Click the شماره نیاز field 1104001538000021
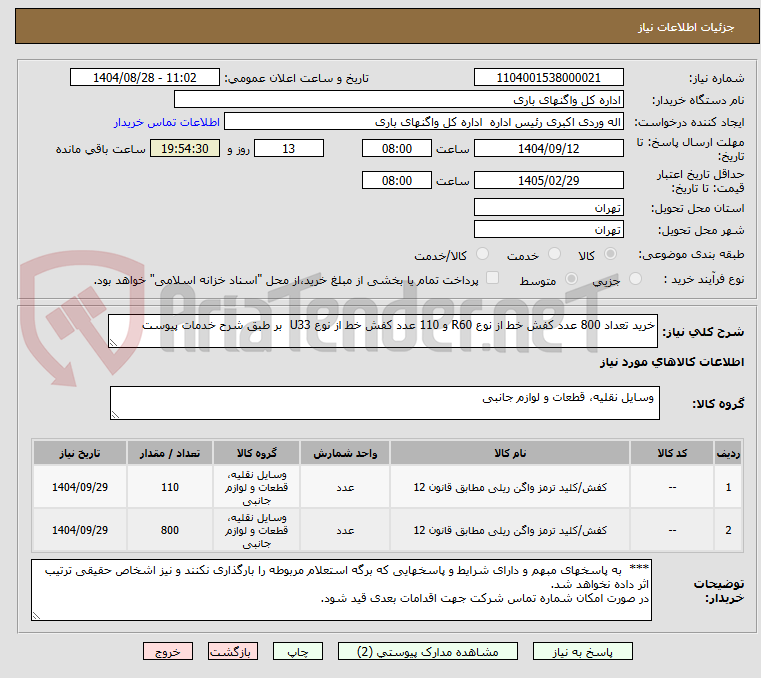Viewport: 761px width, 678px height. pos(548,77)
